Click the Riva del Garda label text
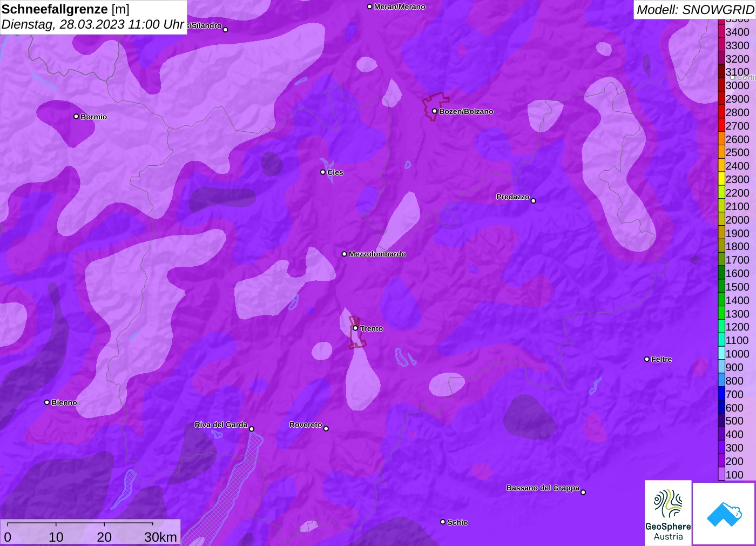This screenshot has height=546, width=756. pos(221,424)
